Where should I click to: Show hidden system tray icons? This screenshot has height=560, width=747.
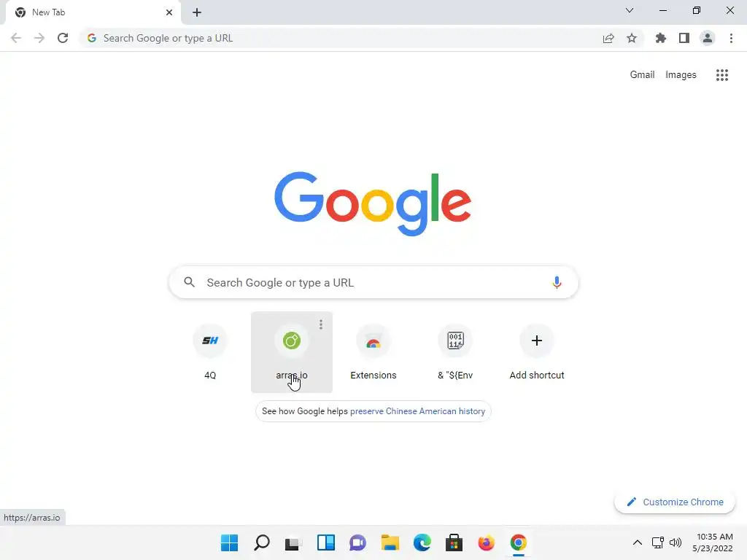pyautogui.click(x=638, y=542)
